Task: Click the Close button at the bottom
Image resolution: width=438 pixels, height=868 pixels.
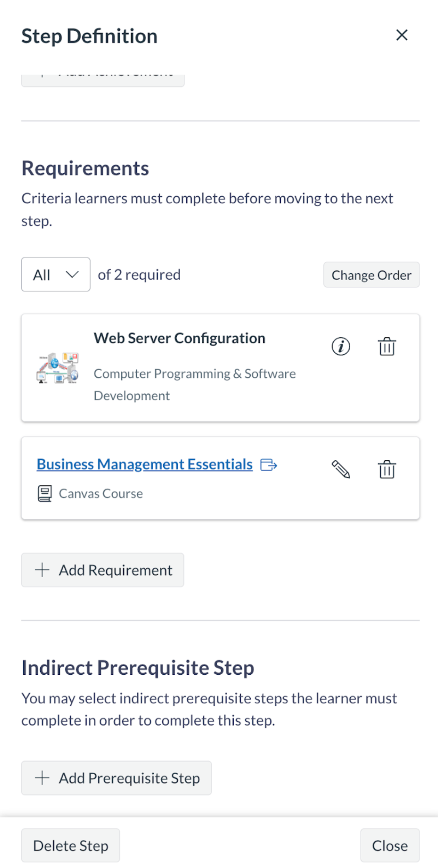Action: coord(390,846)
